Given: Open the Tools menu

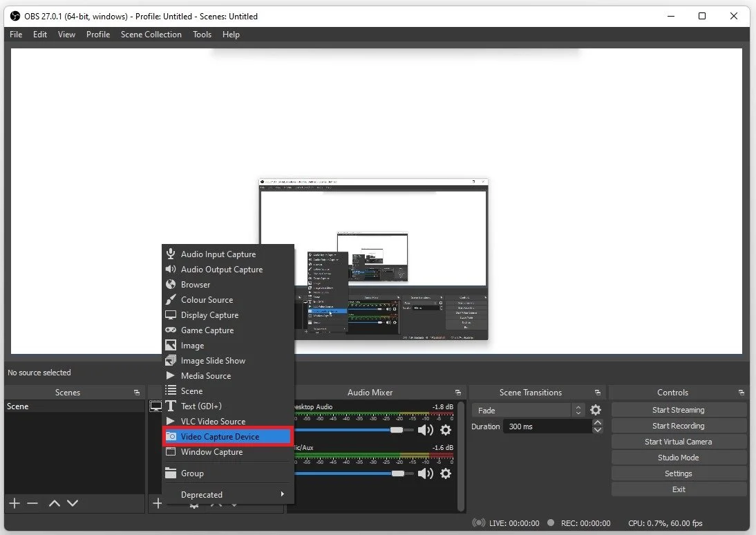Looking at the screenshot, I should click(x=202, y=35).
